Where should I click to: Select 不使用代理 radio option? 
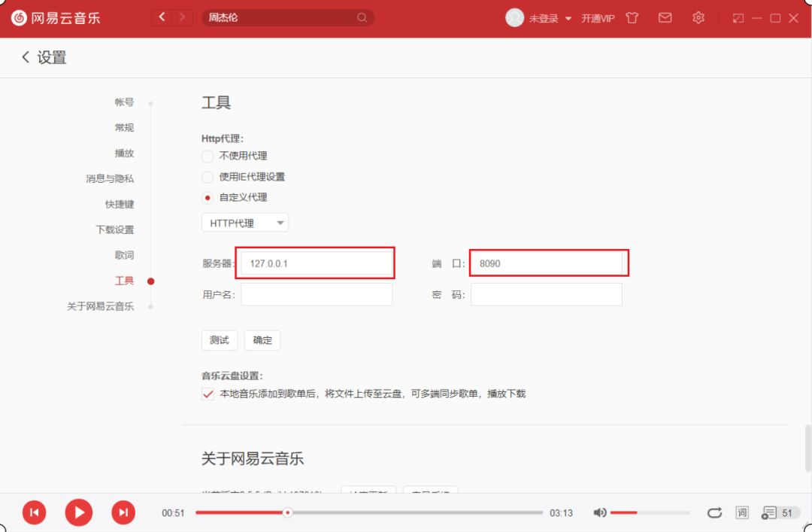(x=208, y=156)
